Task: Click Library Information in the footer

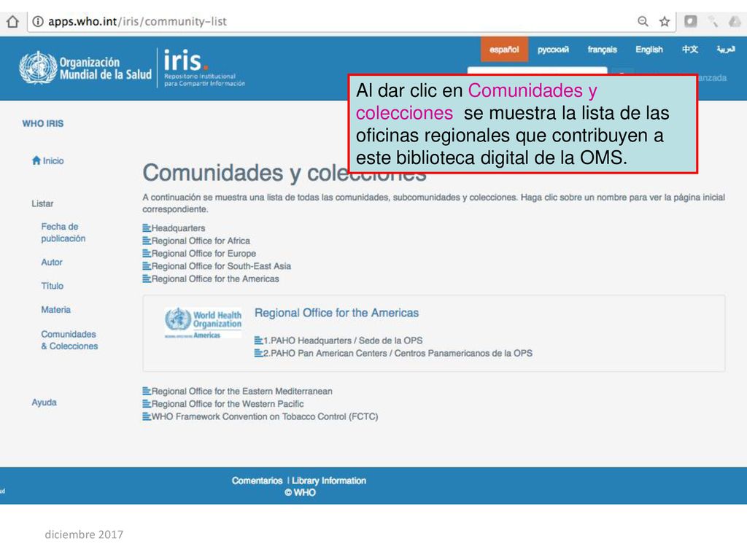Action: [x=329, y=481]
